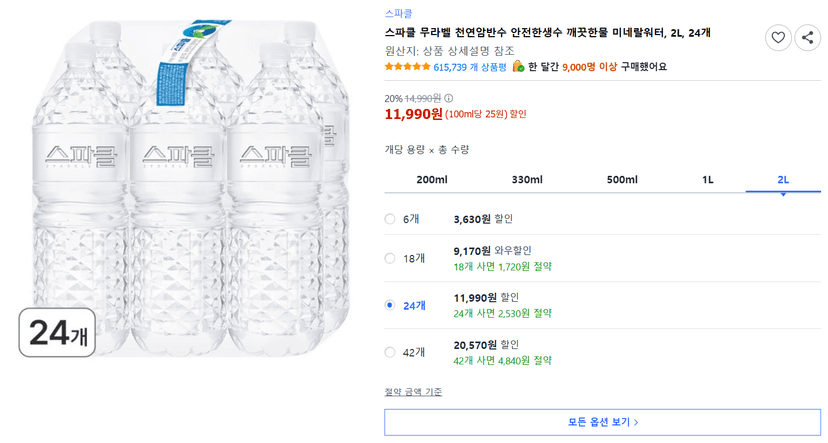The image size is (828, 443).
Task: Click the heart wishlist icon
Action: point(778,37)
